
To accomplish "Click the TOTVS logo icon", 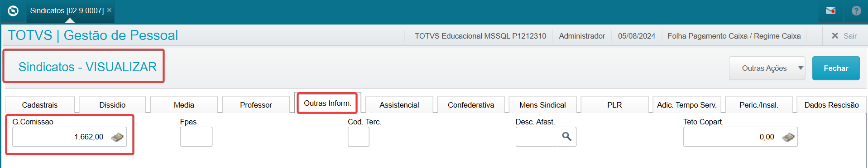I will click(x=13, y=10).
